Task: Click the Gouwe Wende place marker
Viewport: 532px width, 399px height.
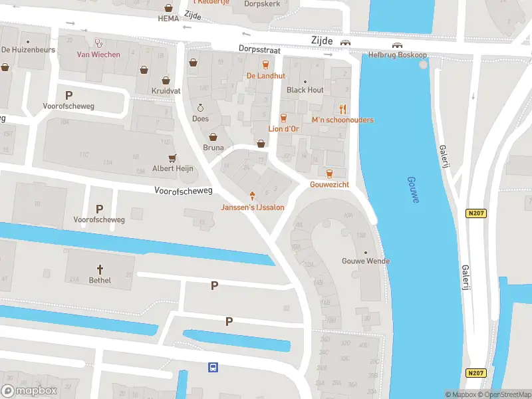Action: pos(365,253)
